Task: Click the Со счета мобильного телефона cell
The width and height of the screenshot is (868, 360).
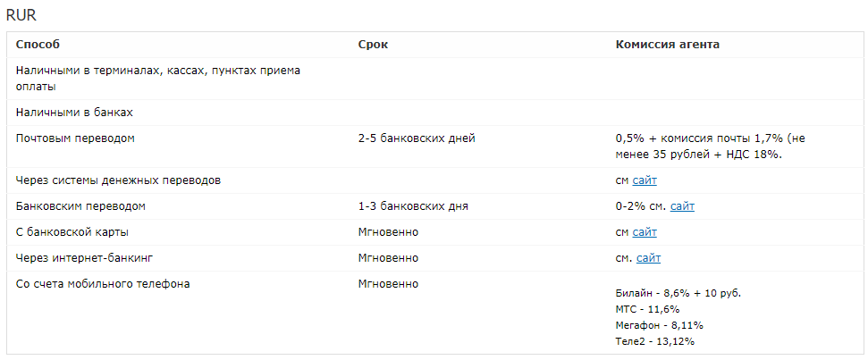Action: pyautogui.click(x=103, y=284)
